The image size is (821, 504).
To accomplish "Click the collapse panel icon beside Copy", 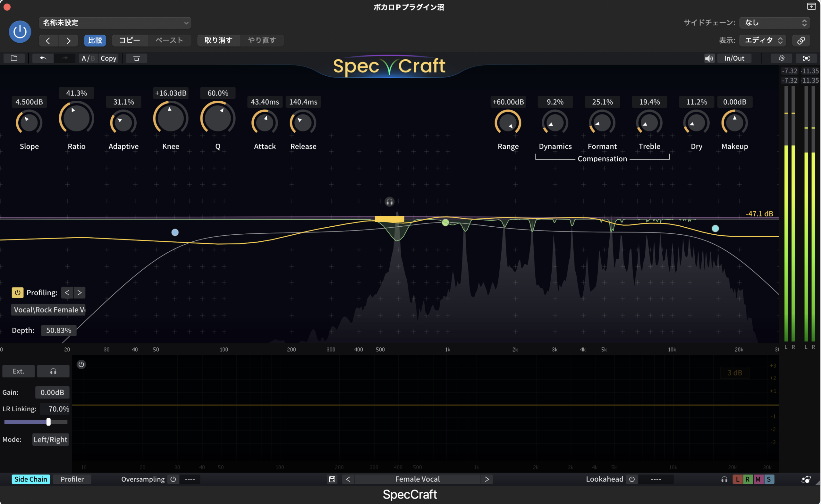I will click(136, 58).
